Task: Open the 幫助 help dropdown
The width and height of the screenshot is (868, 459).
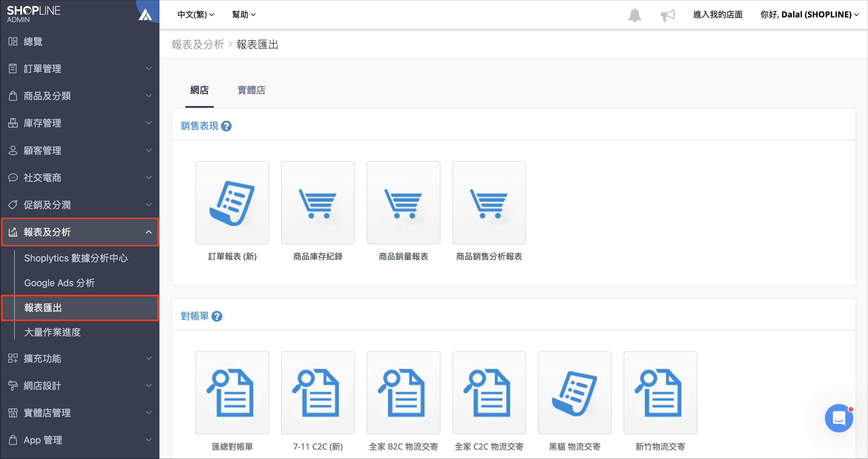Action: pos(244,14)
